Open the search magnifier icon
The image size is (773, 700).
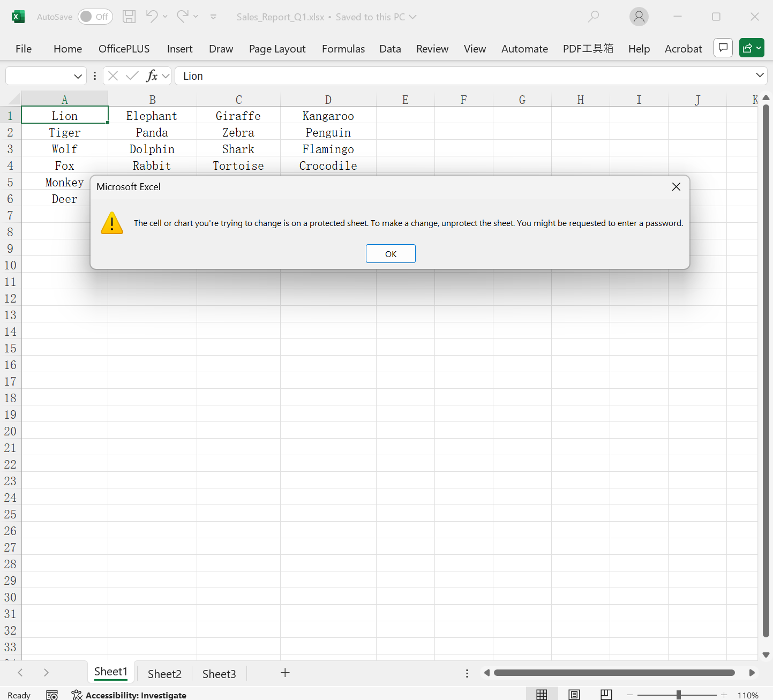pyautogui.click(x=594, y=17)
